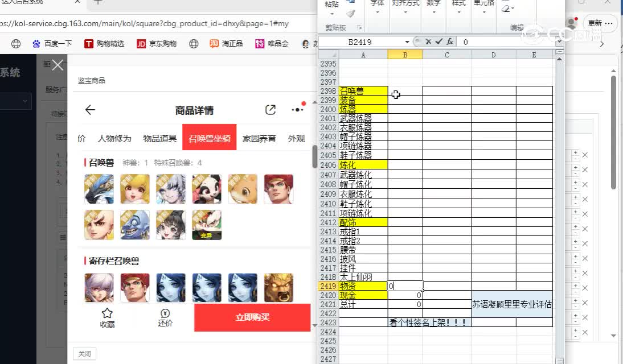Viewport: 623px width, 364px height.
Task: Open the 唯品会 bookmark
Action: (272, 44)
